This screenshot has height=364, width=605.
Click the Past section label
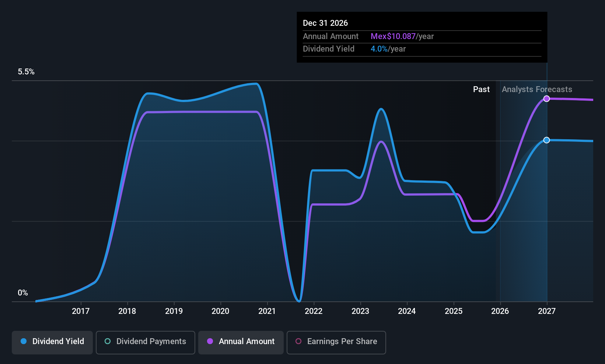coord(481,90)
